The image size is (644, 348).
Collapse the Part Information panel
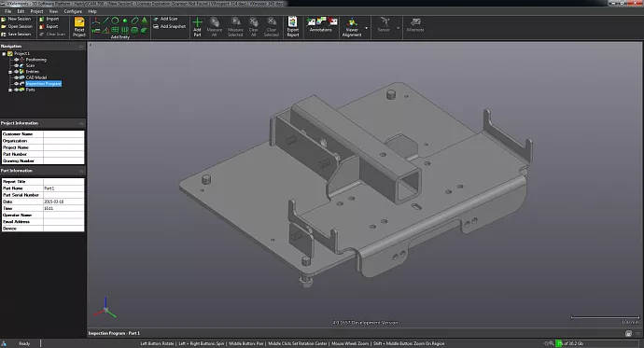[x=81, y=171]
